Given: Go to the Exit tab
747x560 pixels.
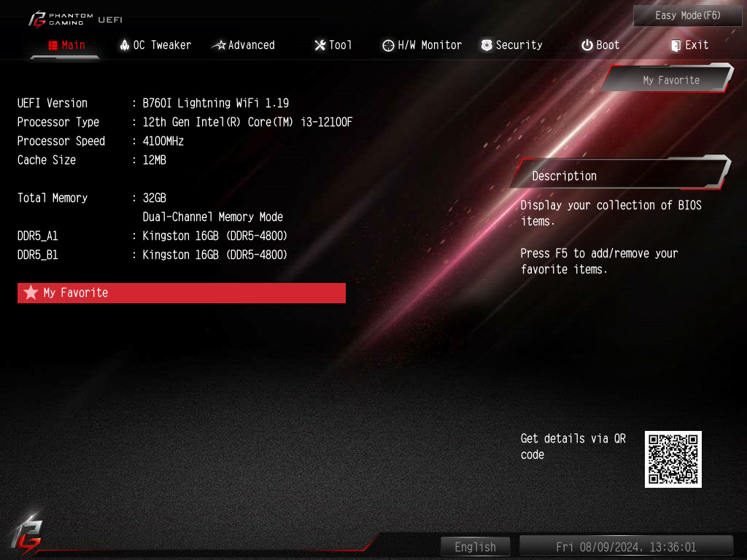Looking at the screenshot, I should coord(690,45).
